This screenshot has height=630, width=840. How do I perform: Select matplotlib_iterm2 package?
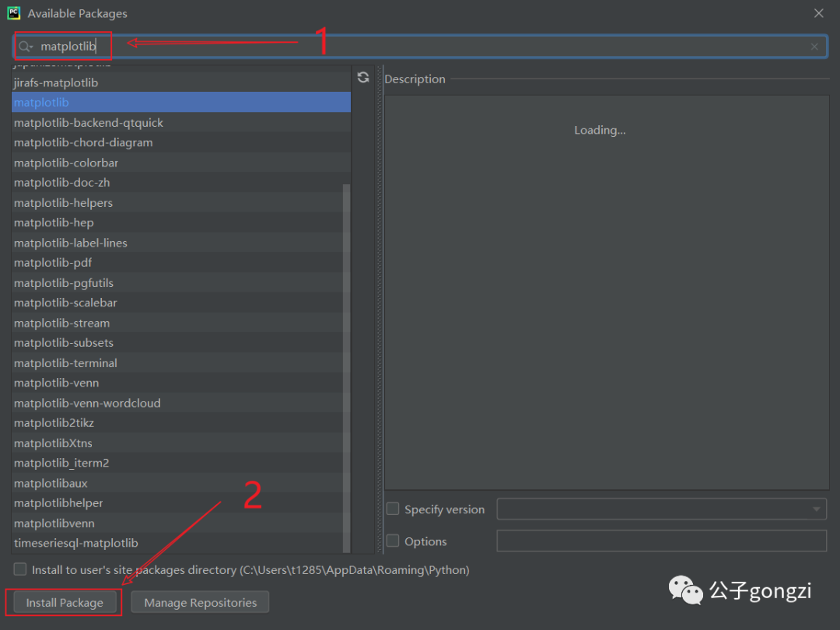pos(177,464)
